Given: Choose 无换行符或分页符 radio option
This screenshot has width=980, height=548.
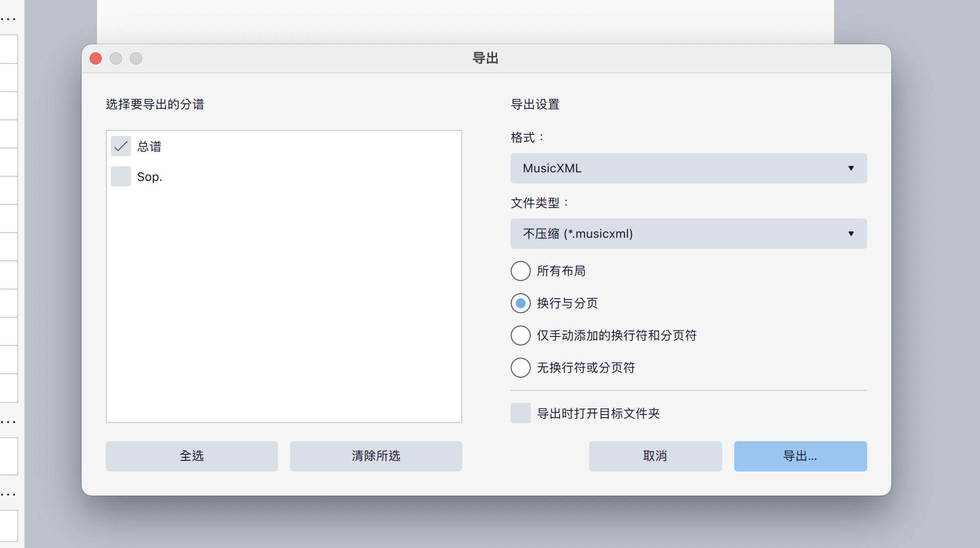Looking at the screenshot, I should tap(521, 368).
